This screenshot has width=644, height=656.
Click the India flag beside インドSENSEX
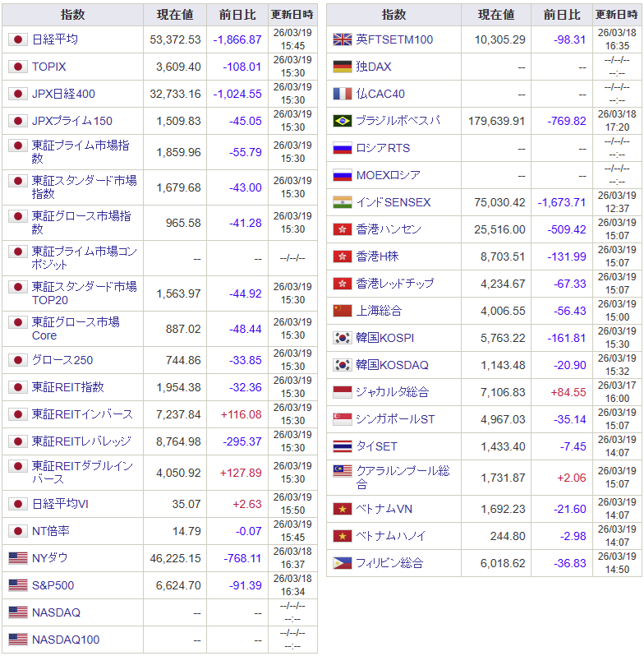pos(343,202)
